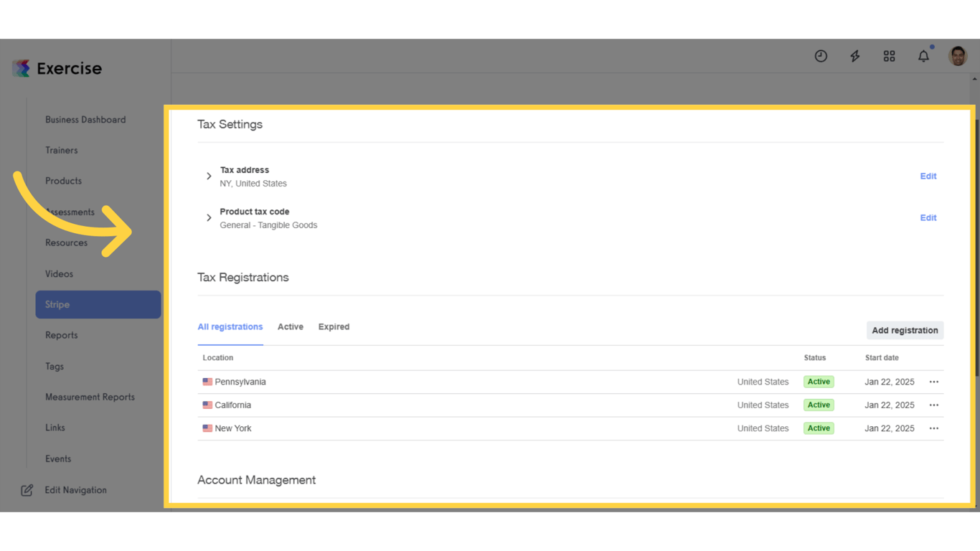
Task: Click the Edit Navigation pencil icon
Action: pos(27,489)
